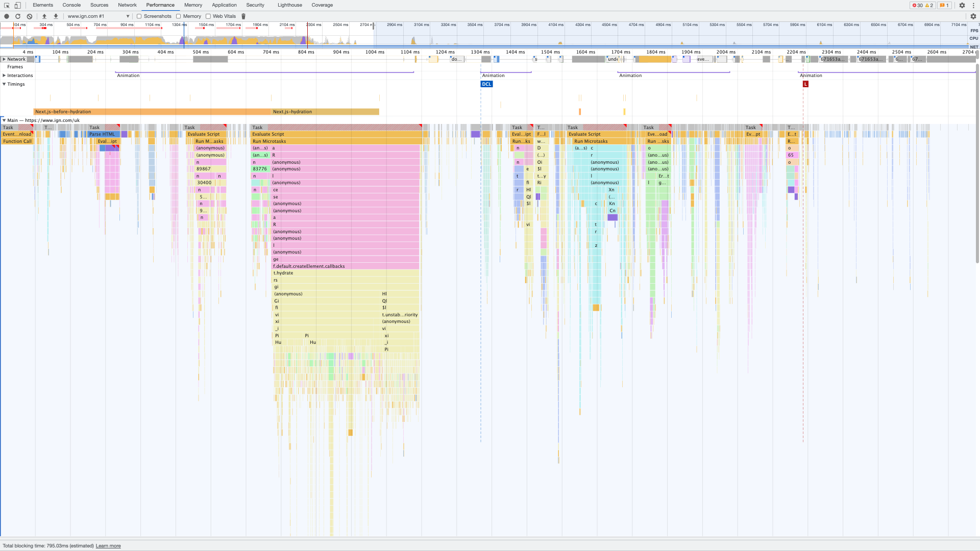Start recording a new performance profile
The height and width of the screenshot is (551, 980).
coord(7,16)
